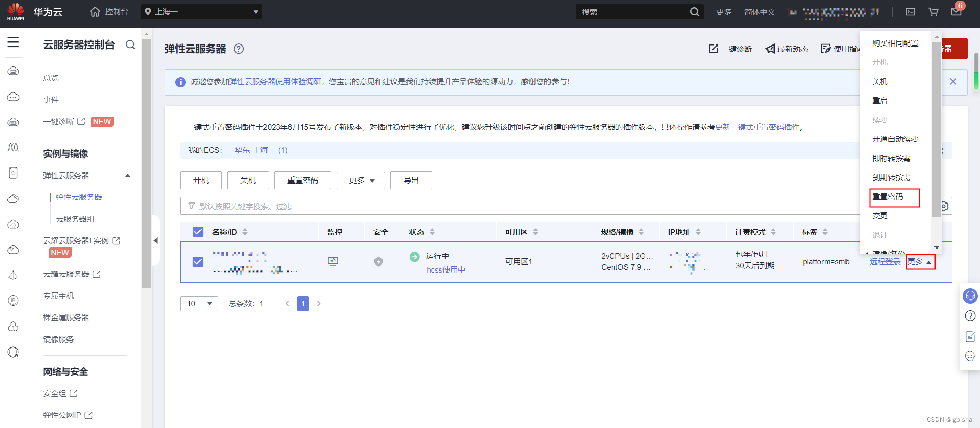
Task: Sort by 状态 column
Action: tap(432, 232)
